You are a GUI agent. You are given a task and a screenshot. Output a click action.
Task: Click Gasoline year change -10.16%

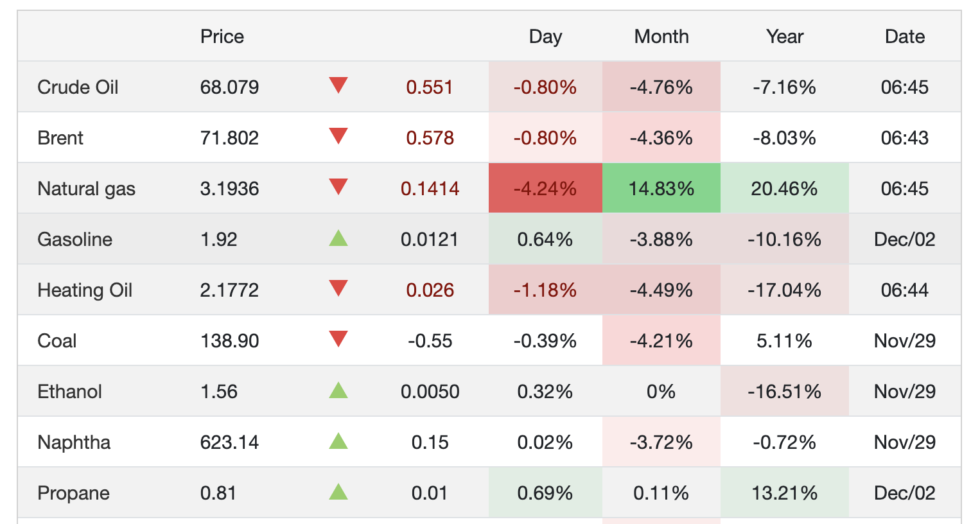pyautogui.click(x=785, y=239)
